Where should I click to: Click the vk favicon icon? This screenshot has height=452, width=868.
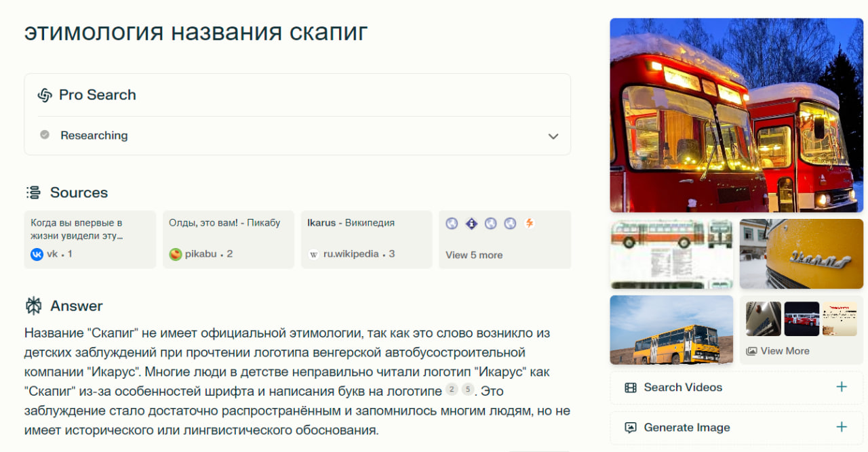tap(37, 254)
